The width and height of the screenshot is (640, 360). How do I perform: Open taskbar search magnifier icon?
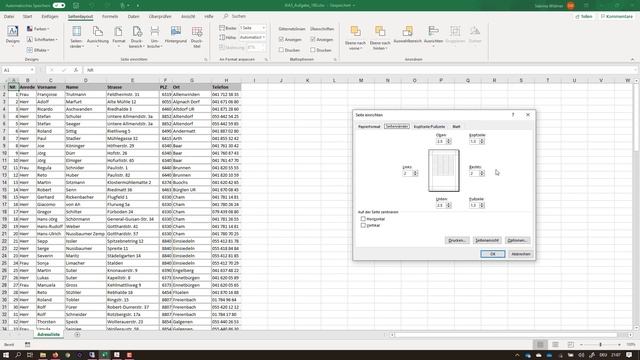18,355
